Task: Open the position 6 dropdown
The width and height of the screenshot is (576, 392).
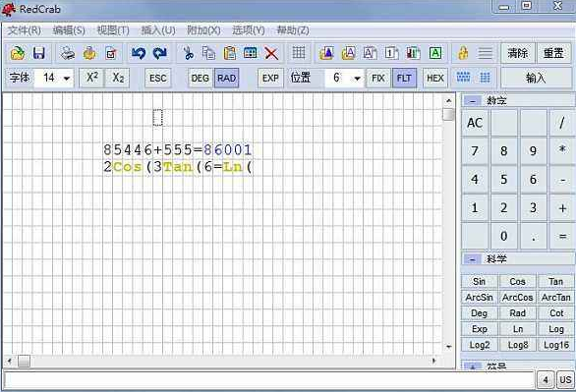Action: point(357,79)
